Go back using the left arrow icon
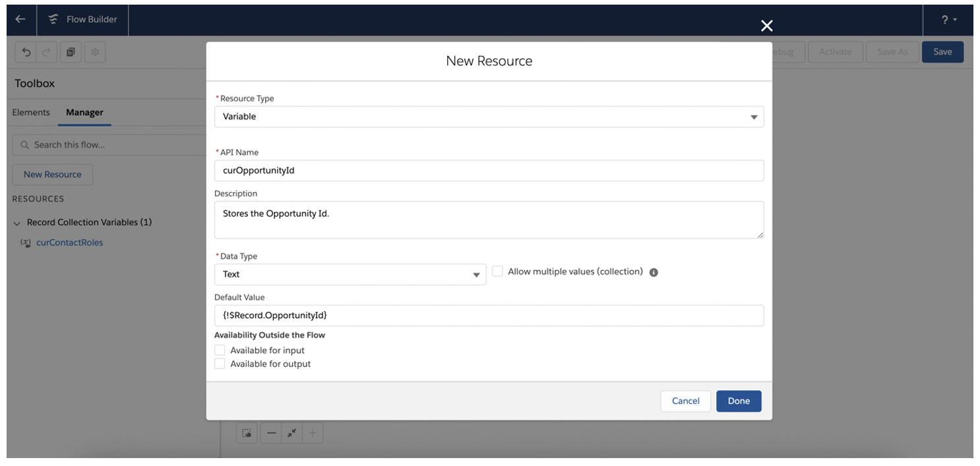Viewport: 980px width, 466px height. point(20,19)
